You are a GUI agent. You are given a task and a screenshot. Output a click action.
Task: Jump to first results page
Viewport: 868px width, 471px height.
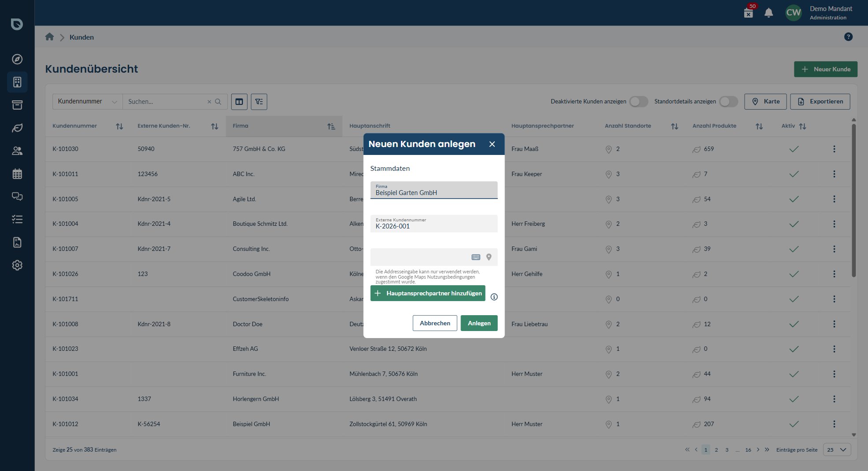pos(687,449)
